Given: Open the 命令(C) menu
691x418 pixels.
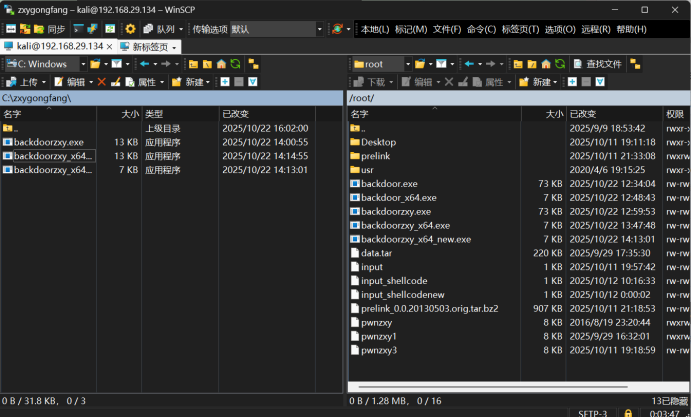Looking at the screenshot, I should [482, 30].
